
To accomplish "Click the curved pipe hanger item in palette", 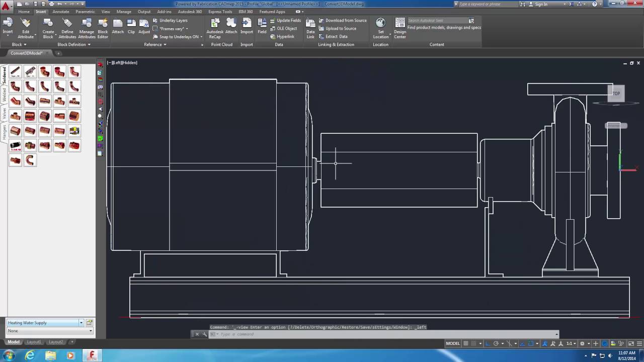I will pyautogui.click(x=30, y=160).
